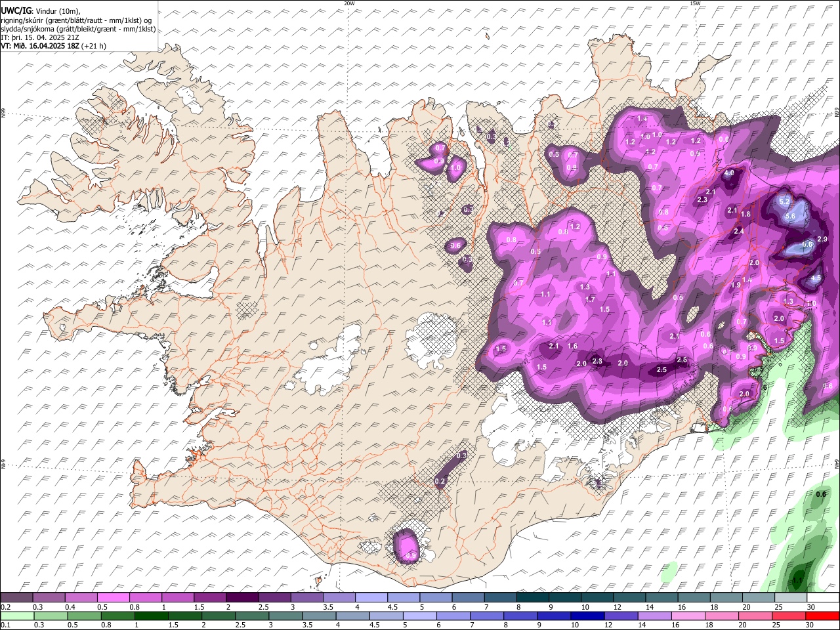Select the darkest green 1 rain legend swatch
This screenshot has width=840, height=630.
[151, 616]
